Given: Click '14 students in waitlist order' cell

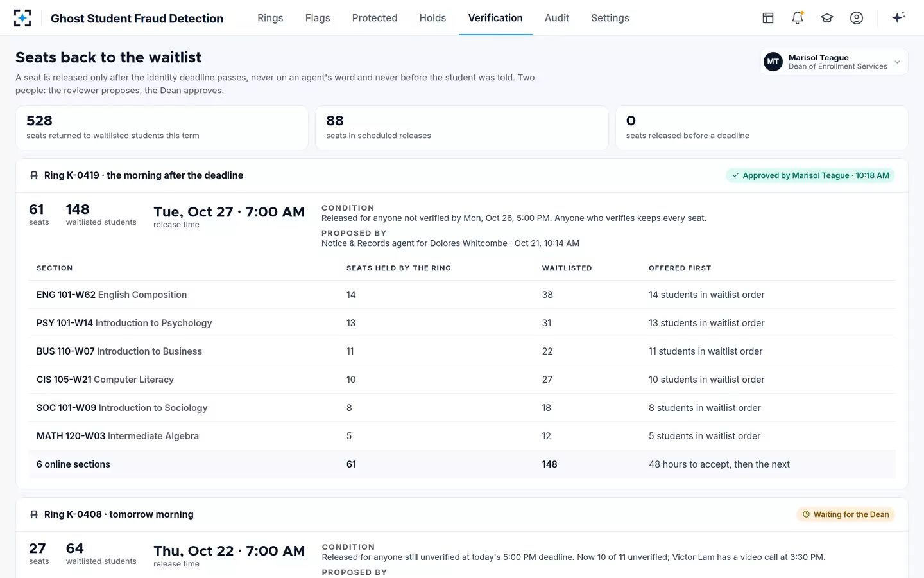Looking at the screenshot, I should [706, 295].
